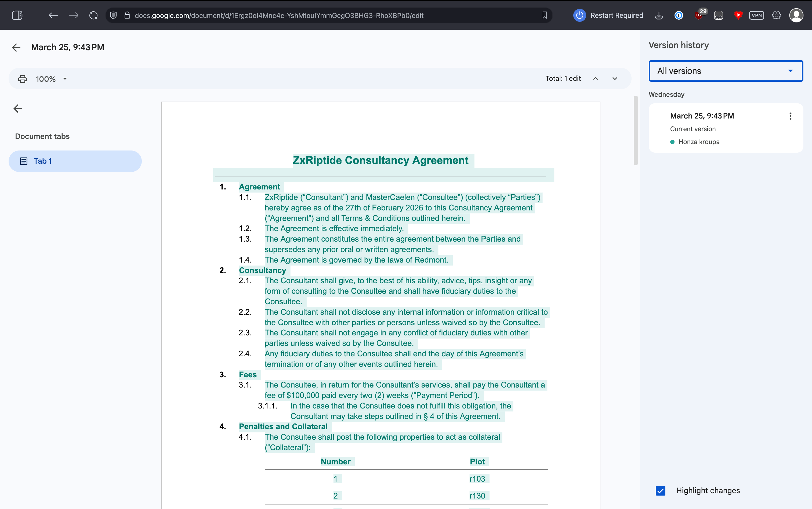Open the All versions dropdown

726,71
